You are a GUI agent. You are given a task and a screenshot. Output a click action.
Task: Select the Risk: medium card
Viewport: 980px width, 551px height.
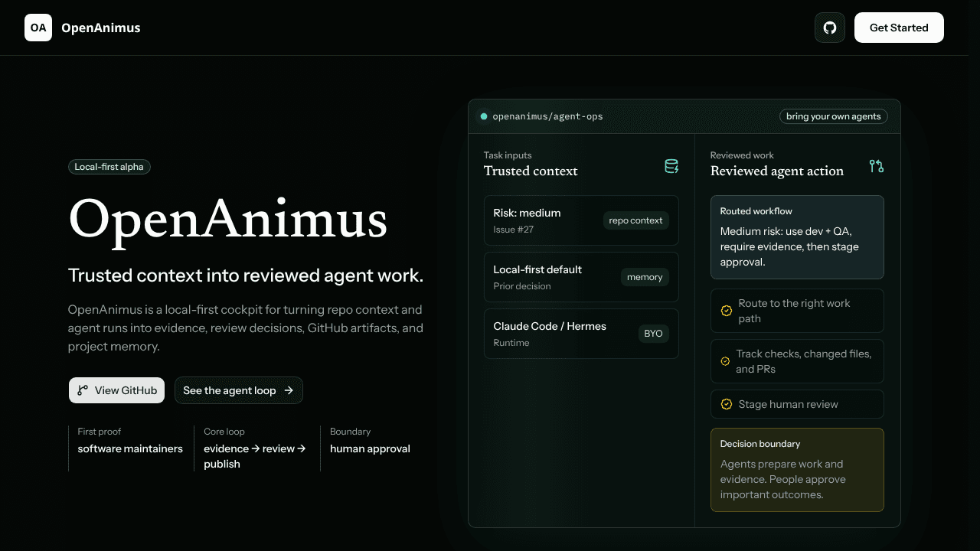point(581,220)
